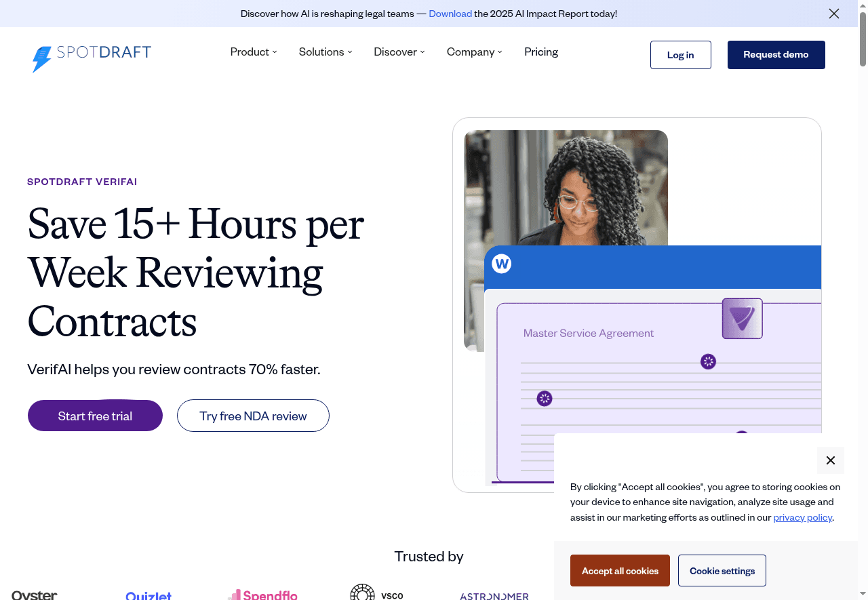Select Pricing in the navigation bar

tap(540, 52)
